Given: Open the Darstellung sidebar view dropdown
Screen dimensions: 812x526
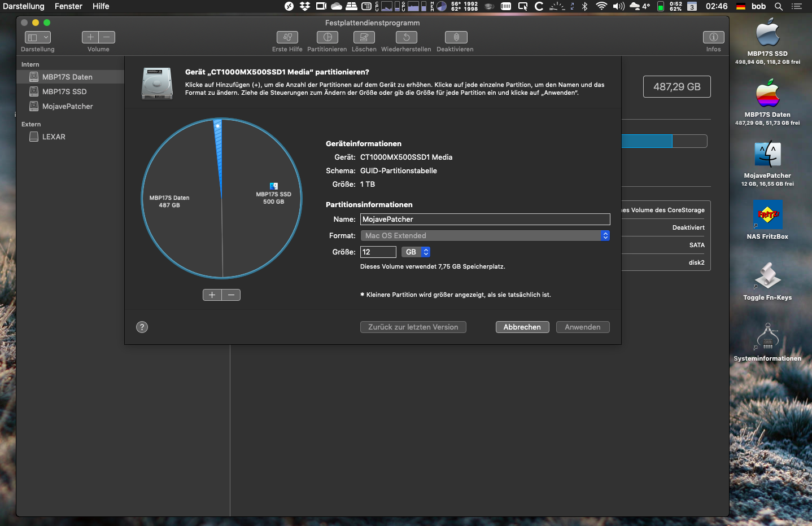Looking at the screenshot, I should (x=38, y=37).
